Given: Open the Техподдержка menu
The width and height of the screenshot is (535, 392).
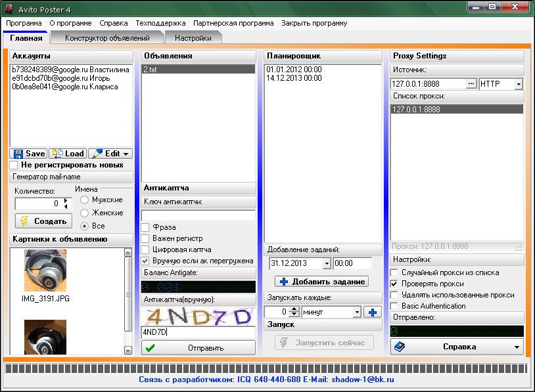Looking at the screenshot, I should (161, 23).
